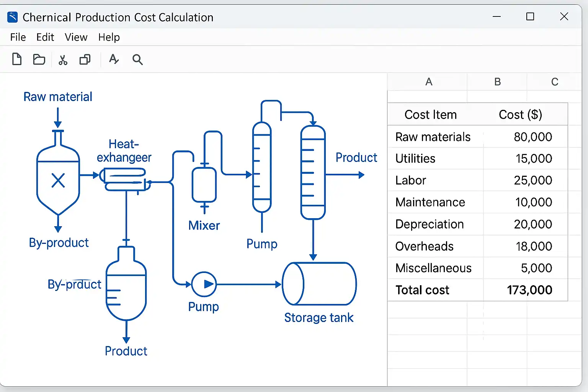Viewport: 588px width, 392px height.
Task: Click the Depreciation row label
Action: [430, 224]
